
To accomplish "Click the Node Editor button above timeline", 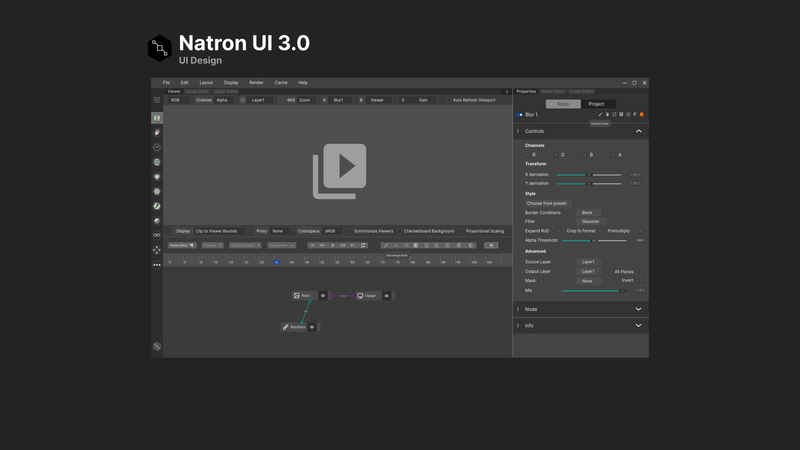I will (x=181, y=245).
